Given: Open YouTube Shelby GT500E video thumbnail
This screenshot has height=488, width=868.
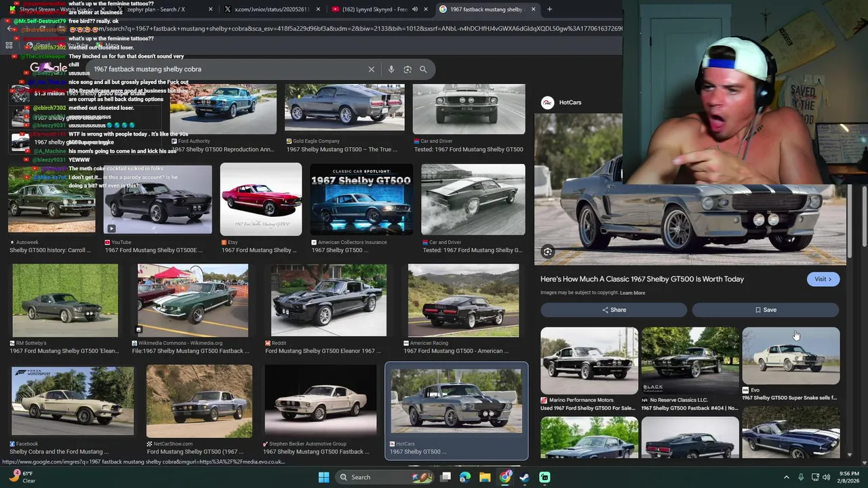Looking at the screenshot, I should tap(157, 200).
